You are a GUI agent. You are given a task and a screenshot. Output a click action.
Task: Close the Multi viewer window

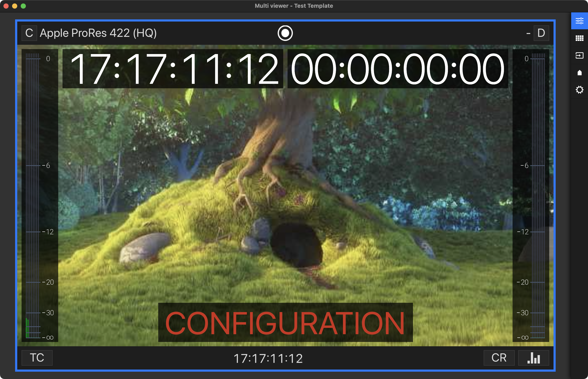click(x=6, y=6)
